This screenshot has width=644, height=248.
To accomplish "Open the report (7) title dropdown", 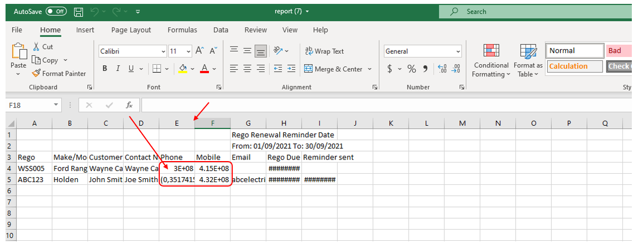I will (307, 12).
